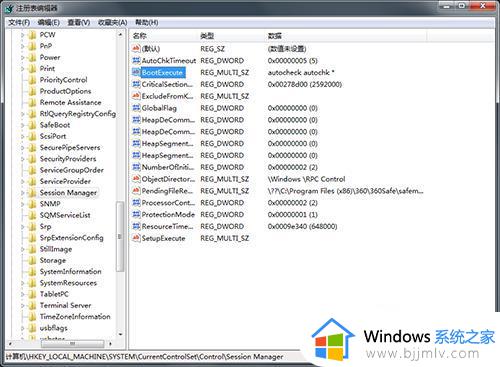
Task: Expand the Session Manager tree node
Action: click(23, 193)
